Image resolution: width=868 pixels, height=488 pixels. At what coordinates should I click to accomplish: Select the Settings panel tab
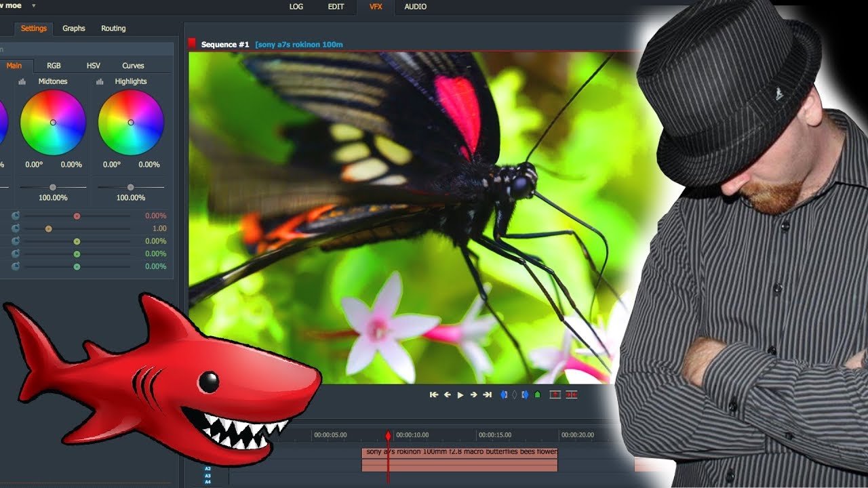coord(33,28)
